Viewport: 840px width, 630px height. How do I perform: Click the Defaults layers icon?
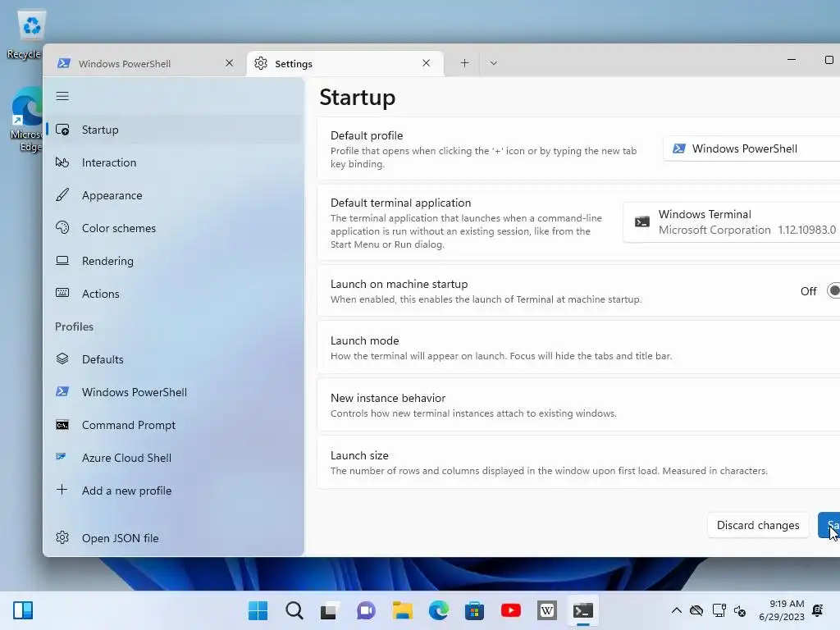point(62,359)
